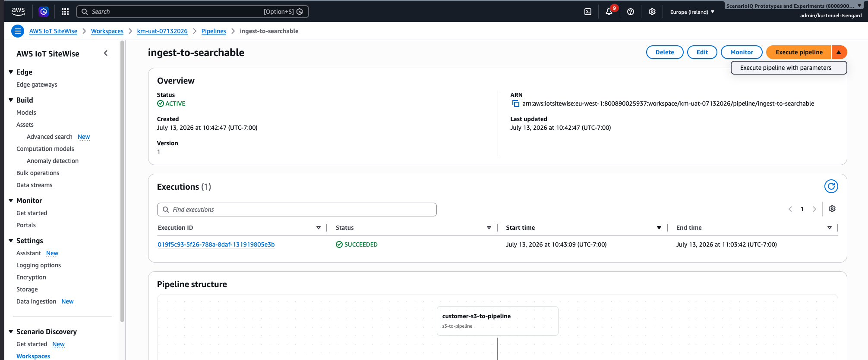Open the Europe (Ireland) region dropdown
868x360 pixels.
click(x=692, y=12)
